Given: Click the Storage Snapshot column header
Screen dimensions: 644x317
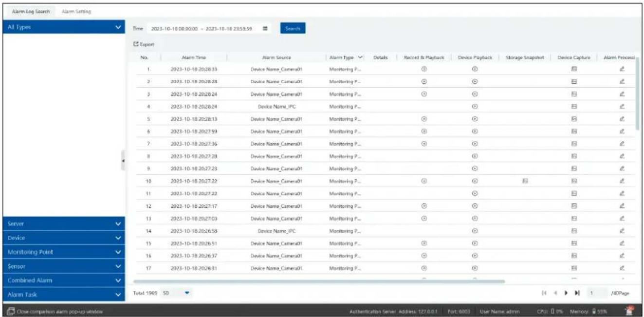Looking at the screenshot, I should pos(525,57).
